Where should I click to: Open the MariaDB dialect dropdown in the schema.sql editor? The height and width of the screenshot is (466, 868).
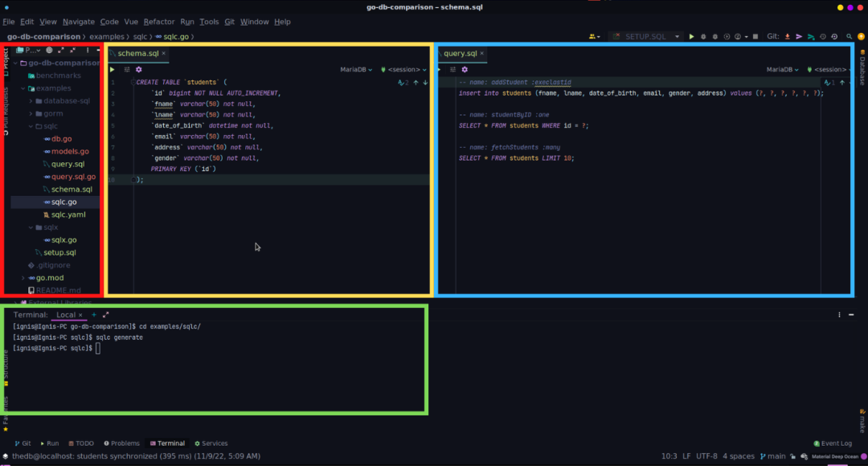(356, 70)
